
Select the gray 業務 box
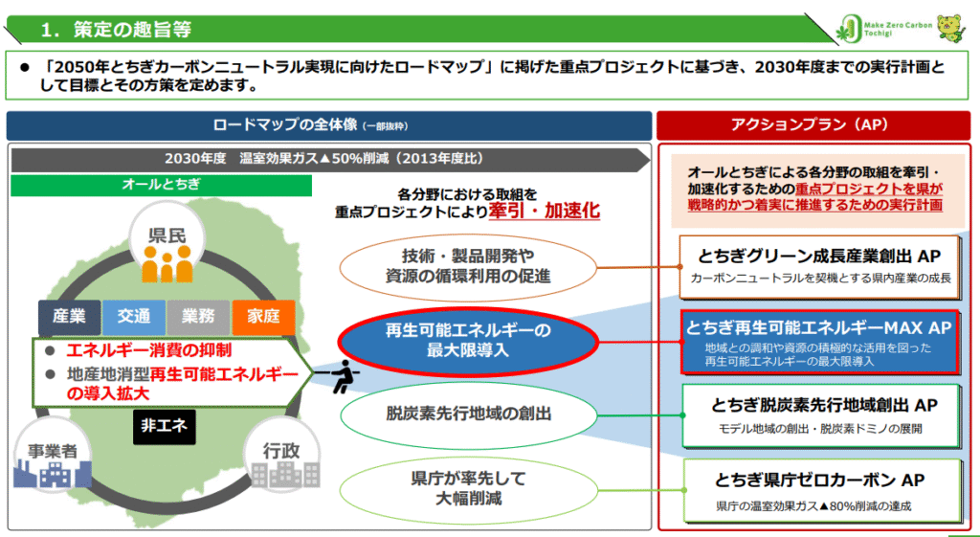click(x=198, y=316)
